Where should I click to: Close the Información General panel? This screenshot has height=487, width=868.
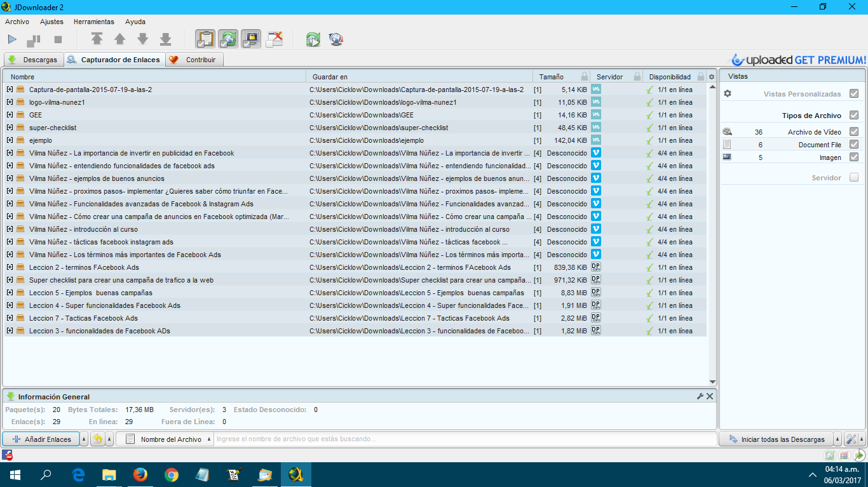click(710, 396)
